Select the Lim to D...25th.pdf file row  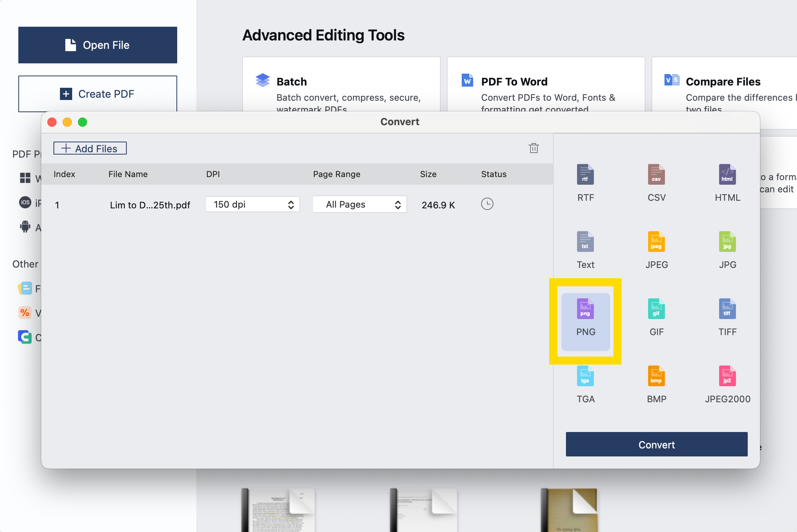click(x=150, y=205)
